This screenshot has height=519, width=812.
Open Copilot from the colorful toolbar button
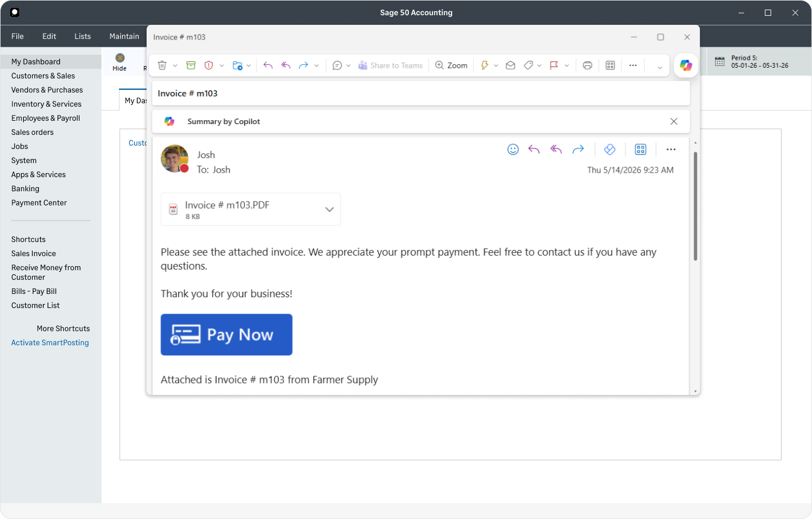(x=686, y=65)
